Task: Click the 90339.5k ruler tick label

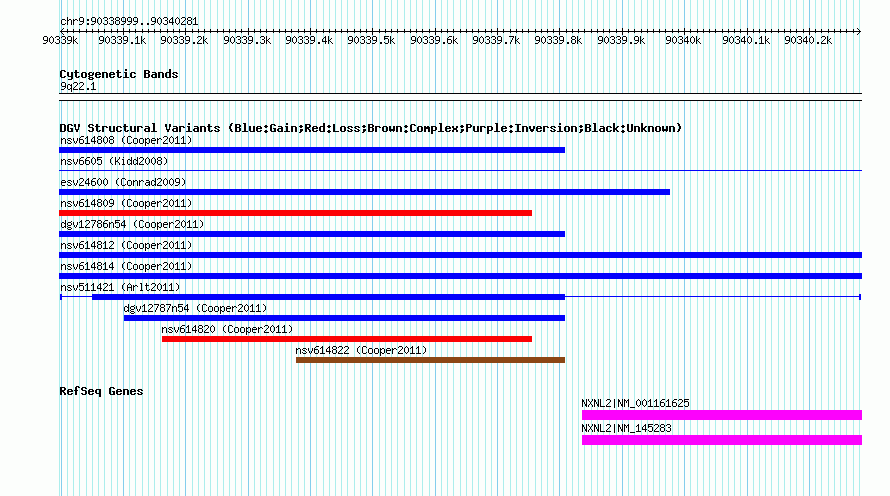Action: pos(371,40)
